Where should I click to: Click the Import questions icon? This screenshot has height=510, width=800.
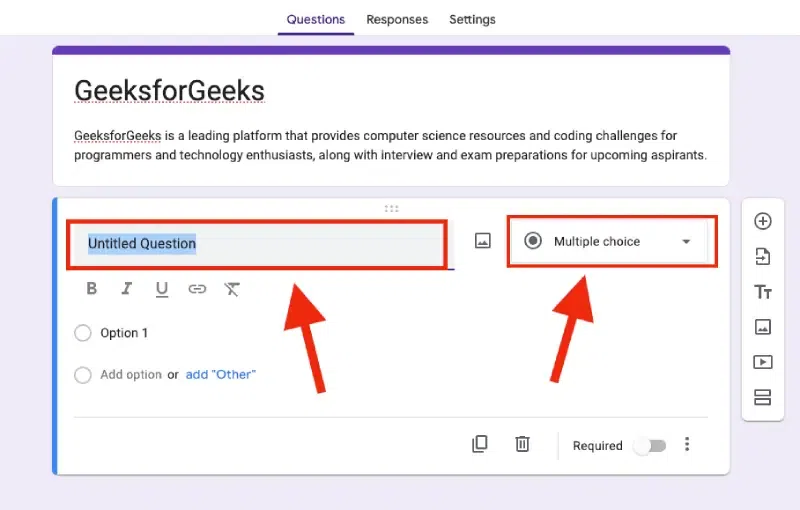coord(763,257)
